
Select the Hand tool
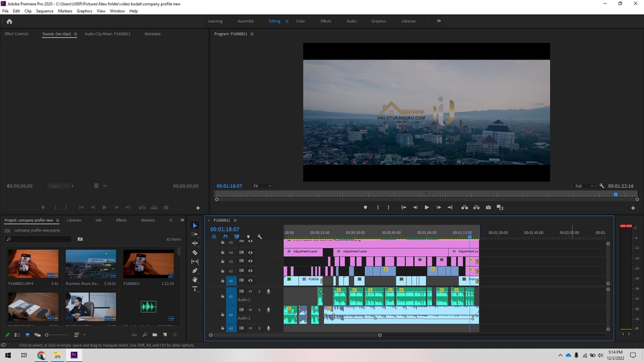(x=195, y=280)
